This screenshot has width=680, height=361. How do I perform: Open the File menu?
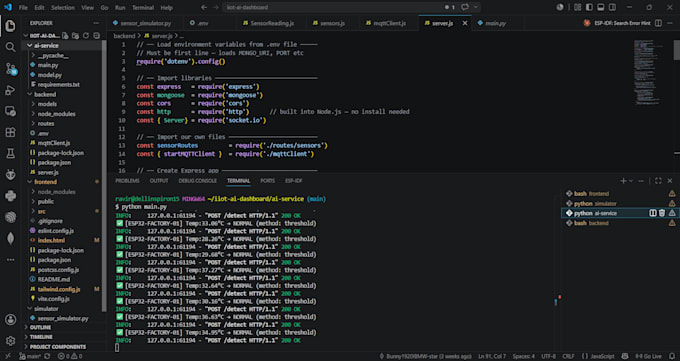(23, 7)
